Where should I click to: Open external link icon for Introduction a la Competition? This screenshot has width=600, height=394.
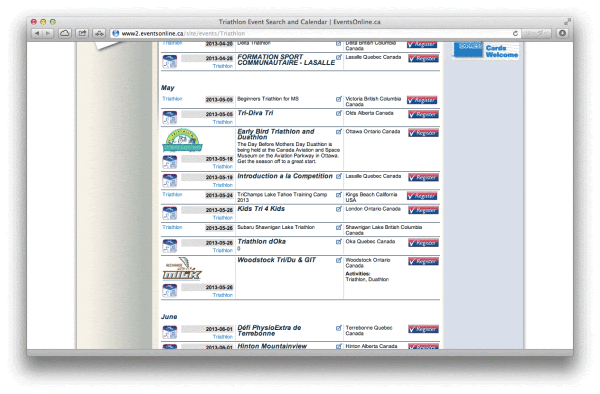(339, 176)
